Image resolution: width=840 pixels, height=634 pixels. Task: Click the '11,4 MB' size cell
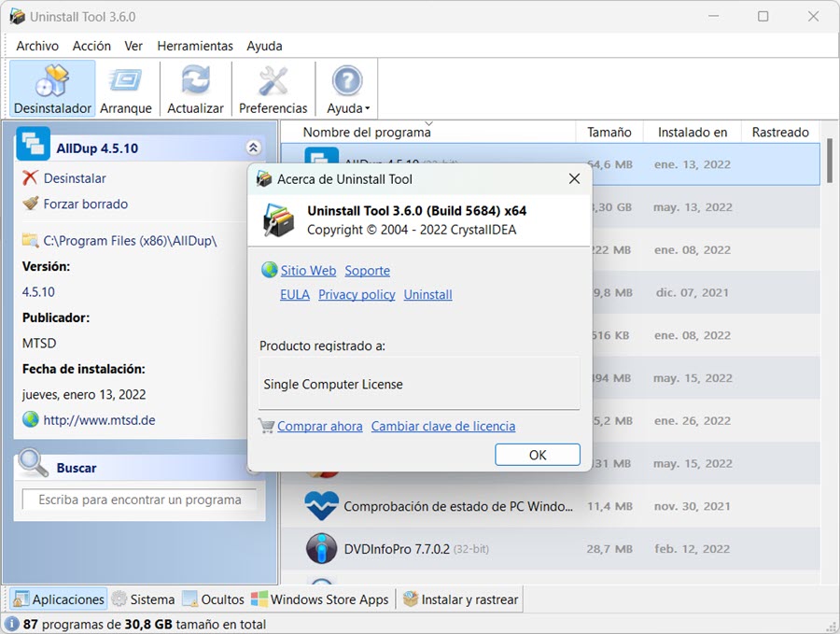point(609,506)
